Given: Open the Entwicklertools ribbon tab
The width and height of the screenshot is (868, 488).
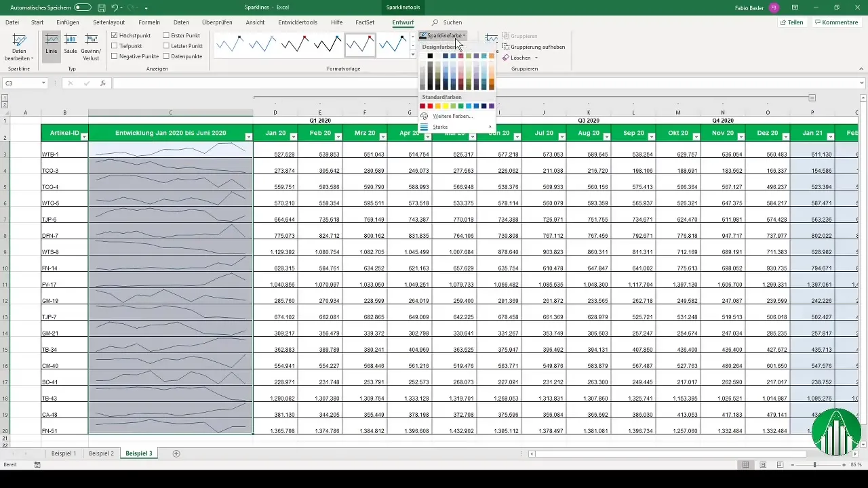Looking at the screenshot, I should pyautogui.click(x=298, y=22).
